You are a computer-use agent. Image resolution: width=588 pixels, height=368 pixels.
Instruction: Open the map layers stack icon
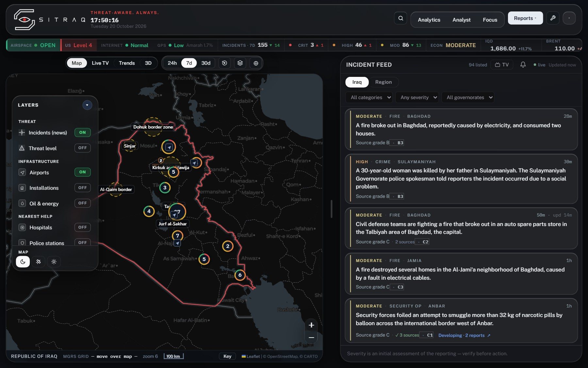(x=240, y=63)
